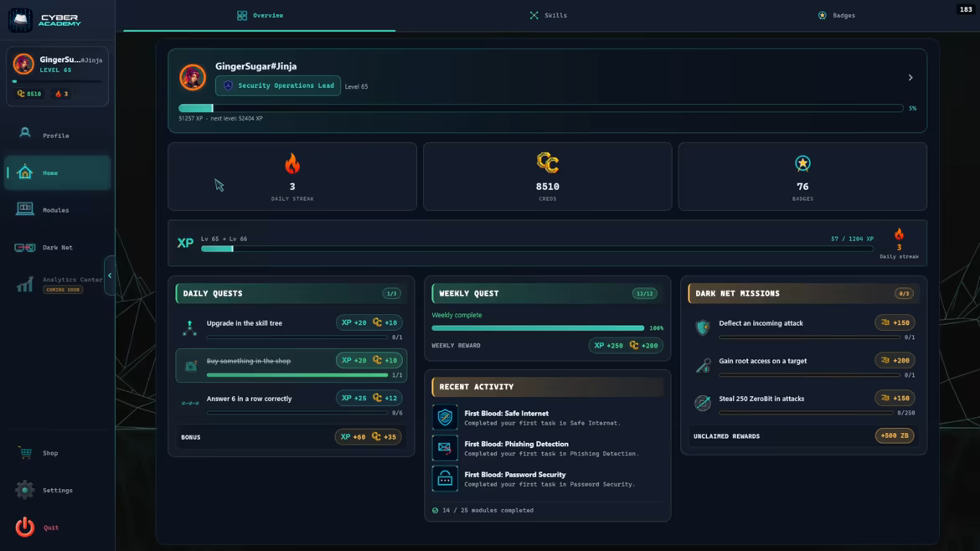Click the Quit power icon
The width and height of the screenshot is (980, 551).
click(x=25, y=528)
